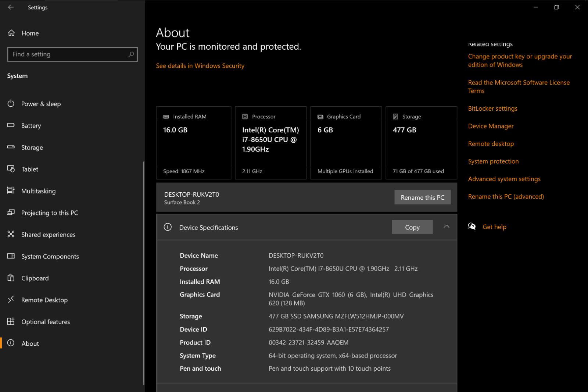Click the Get help chat icon
The height and width of the screenshot is (392, 588).
pos(472,227)
